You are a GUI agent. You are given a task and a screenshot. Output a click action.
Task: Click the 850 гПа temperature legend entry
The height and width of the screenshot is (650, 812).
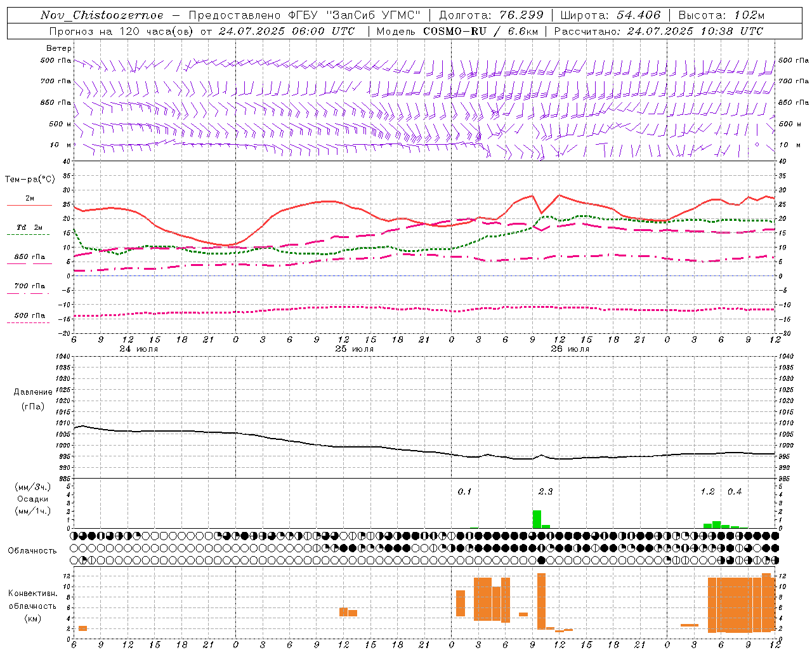30,257
